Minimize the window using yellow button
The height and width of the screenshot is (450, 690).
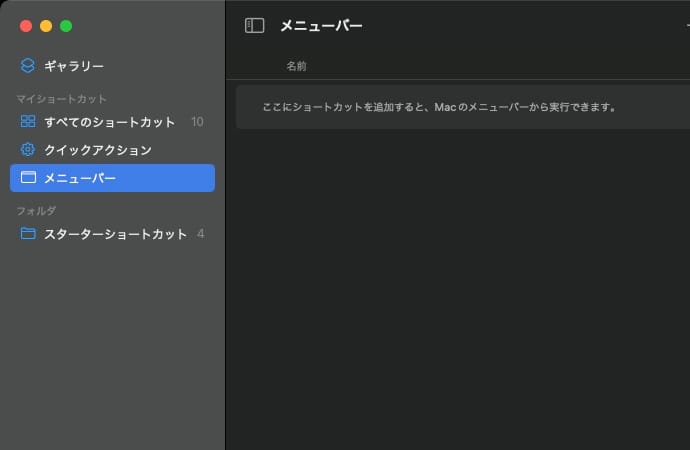[x=46, y=26]
